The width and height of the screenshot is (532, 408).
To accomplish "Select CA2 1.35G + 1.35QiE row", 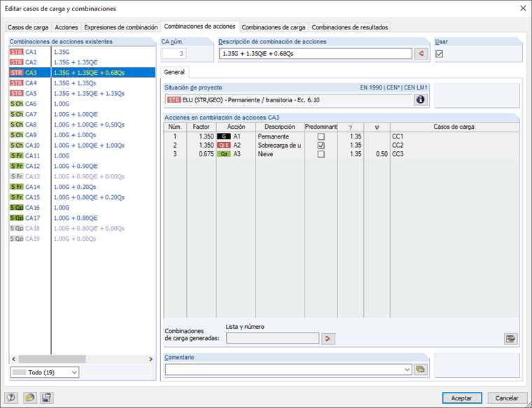I will pos(83,62).
